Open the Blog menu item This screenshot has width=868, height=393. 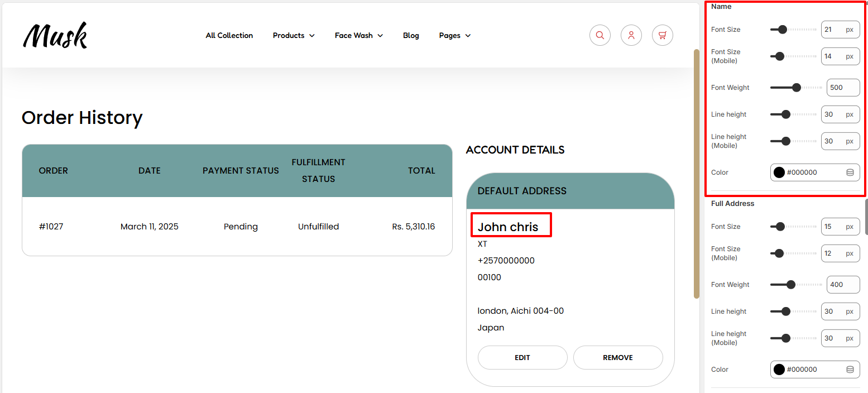411,35
